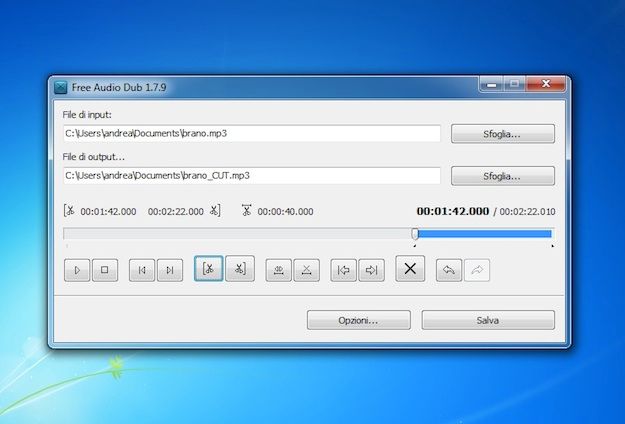625x424 pixels.
Task: Click the grey unselected portion of the timeline
Action: (238, 234)
